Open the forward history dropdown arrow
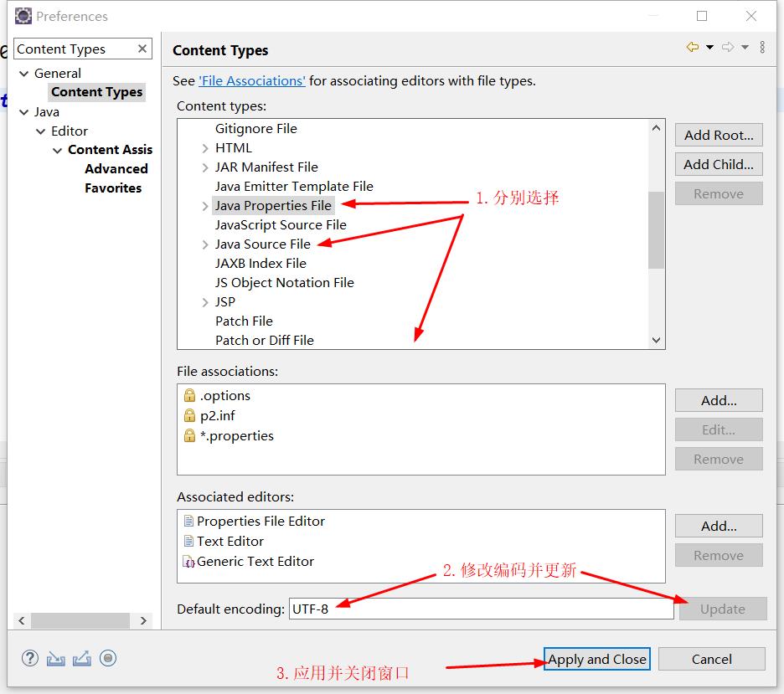Viewport: 784px width, 694px height. pos(745,47)
